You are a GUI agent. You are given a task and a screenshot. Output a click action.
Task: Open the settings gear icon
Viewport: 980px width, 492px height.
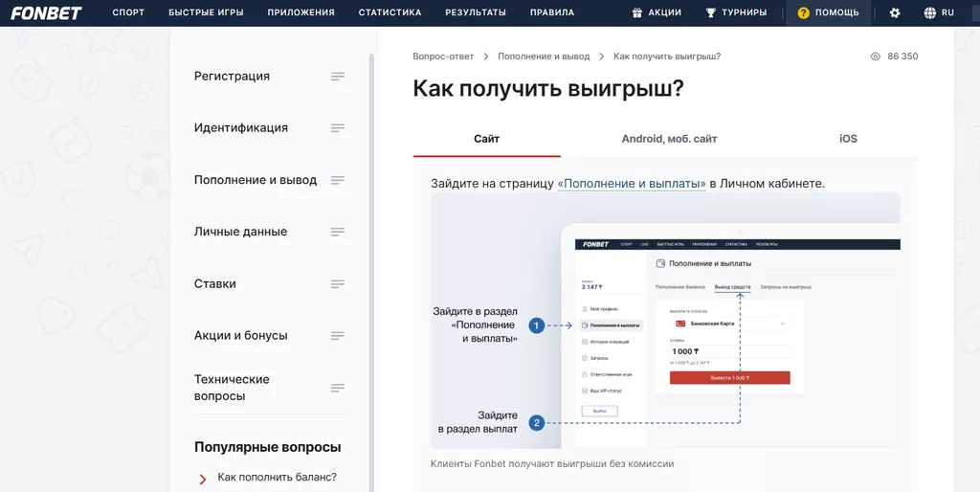click(x=895, y=12)
